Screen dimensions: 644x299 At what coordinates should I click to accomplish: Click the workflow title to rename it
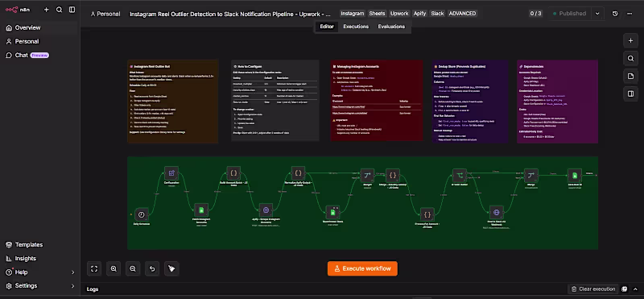[230, 14]
